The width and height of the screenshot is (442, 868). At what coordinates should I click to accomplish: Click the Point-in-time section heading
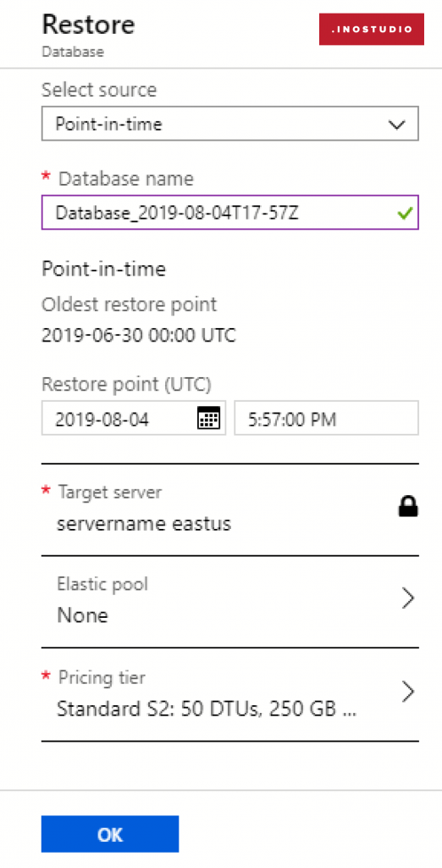(104, 270)
